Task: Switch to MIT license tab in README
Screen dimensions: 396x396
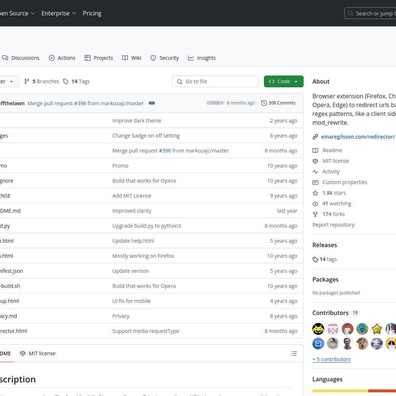Action: (x=38, y=353)
